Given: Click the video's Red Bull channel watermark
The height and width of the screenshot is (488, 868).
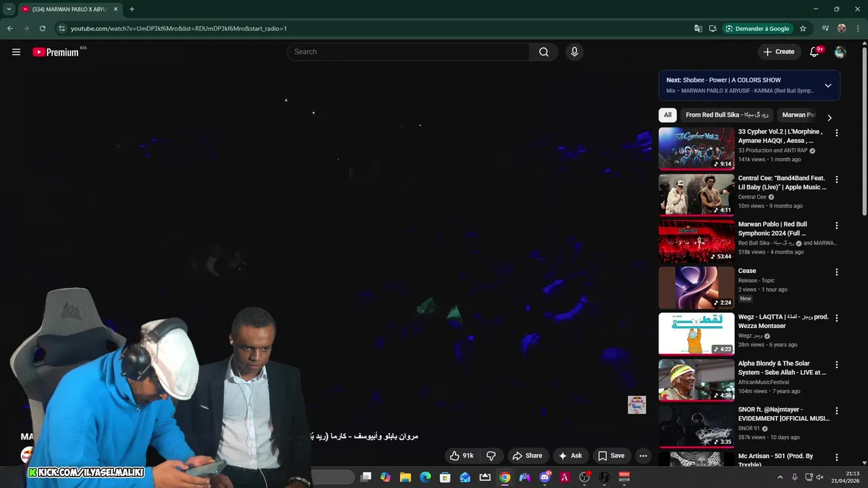Looking at the screenshot, I should click(637, 405).
